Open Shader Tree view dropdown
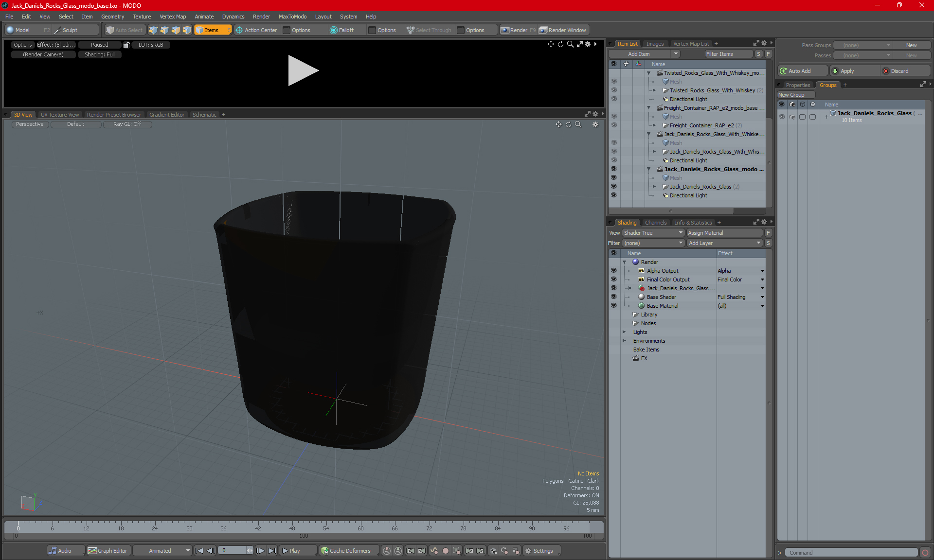 pos(653,233)
